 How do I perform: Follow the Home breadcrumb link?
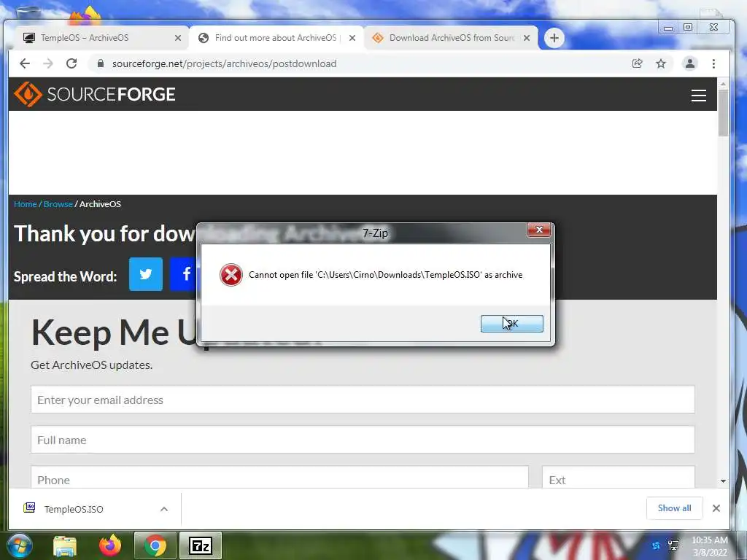(x=26, y=204)
